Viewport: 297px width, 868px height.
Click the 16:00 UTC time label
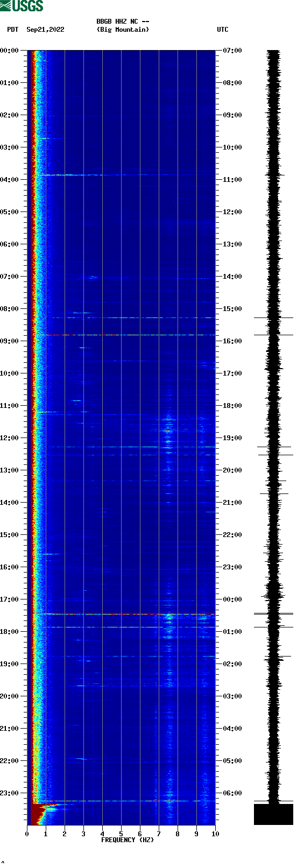point(232,341)
